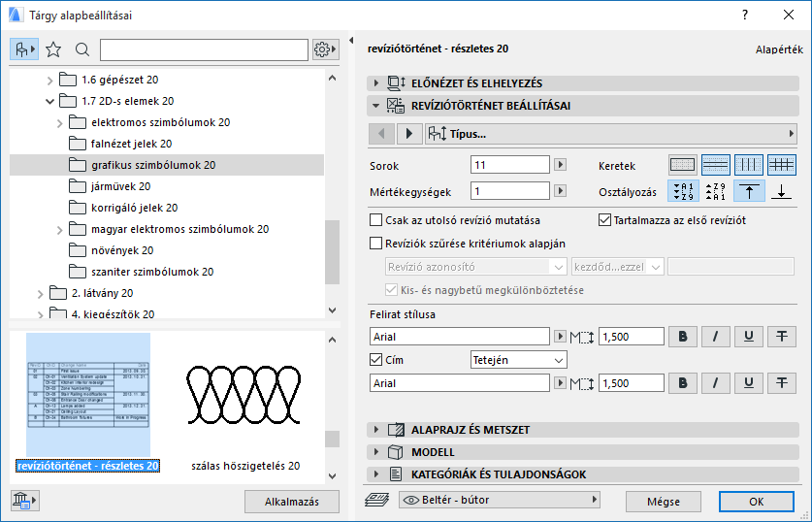Select the full grid frame style icon
The height and width of the screenshot is (522, 812).
[x=782, y=165]
